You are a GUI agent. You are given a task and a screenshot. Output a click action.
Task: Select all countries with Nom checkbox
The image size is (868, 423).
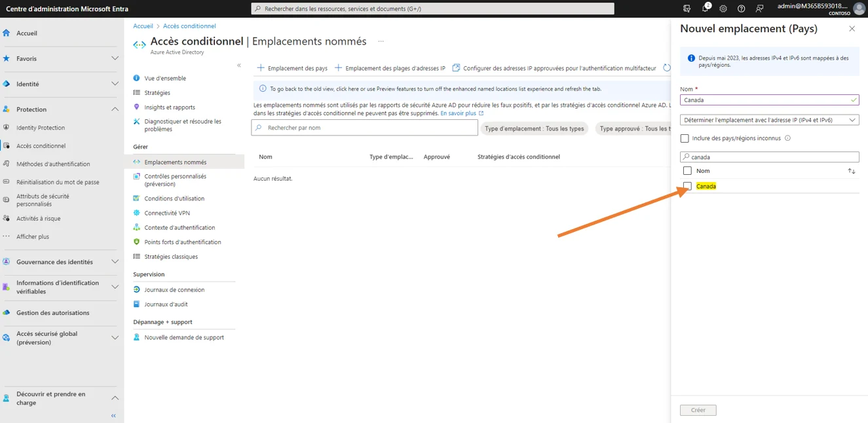pyautogui.click(x=687, y=171)
